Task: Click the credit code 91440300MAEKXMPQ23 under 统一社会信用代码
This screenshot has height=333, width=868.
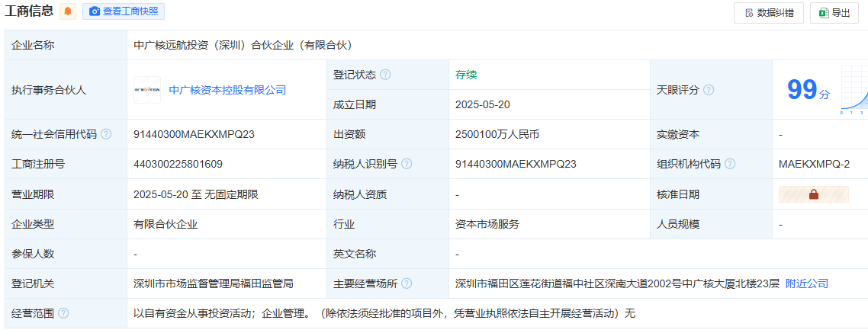Action: pyautogui.click(x=194, y=134)
